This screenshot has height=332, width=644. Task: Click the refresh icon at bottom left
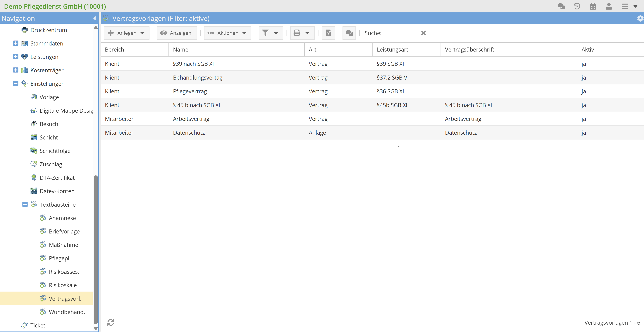(x=111, y=322)
